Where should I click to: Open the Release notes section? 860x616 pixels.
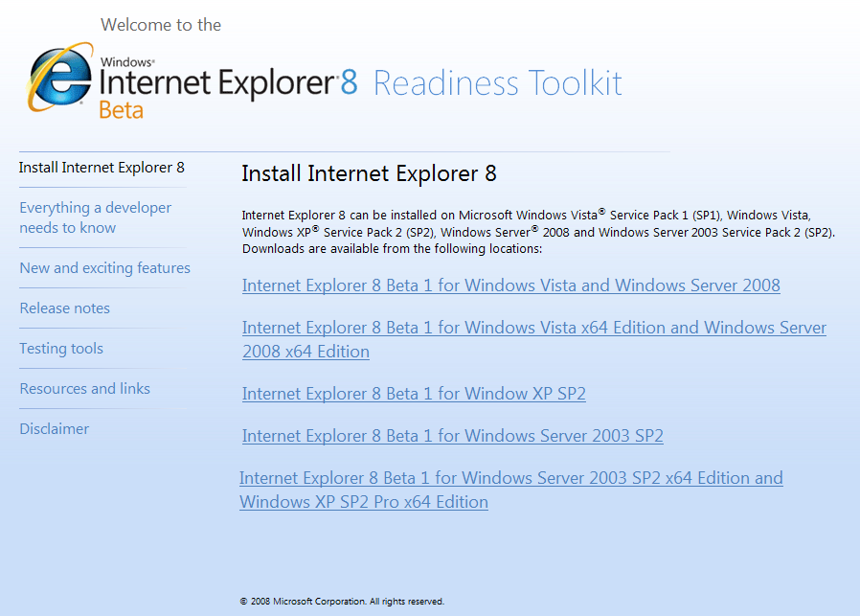click(x=65, y=308)
